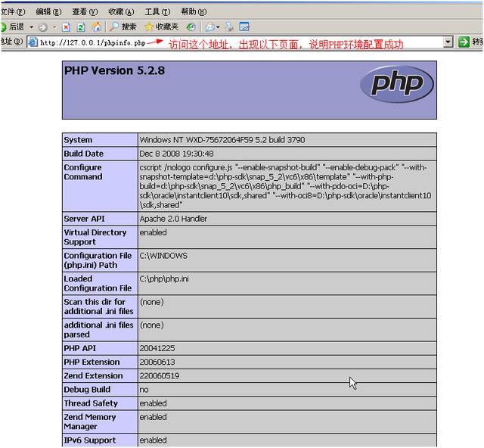Click the 搜索 search button
This screenshot has width=484, height=448.
point(123,27)
